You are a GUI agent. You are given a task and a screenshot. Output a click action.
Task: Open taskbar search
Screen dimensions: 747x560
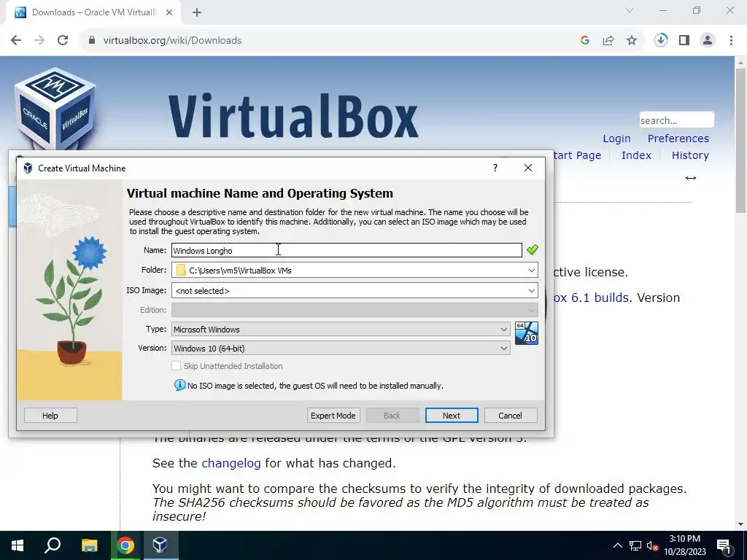53,545
